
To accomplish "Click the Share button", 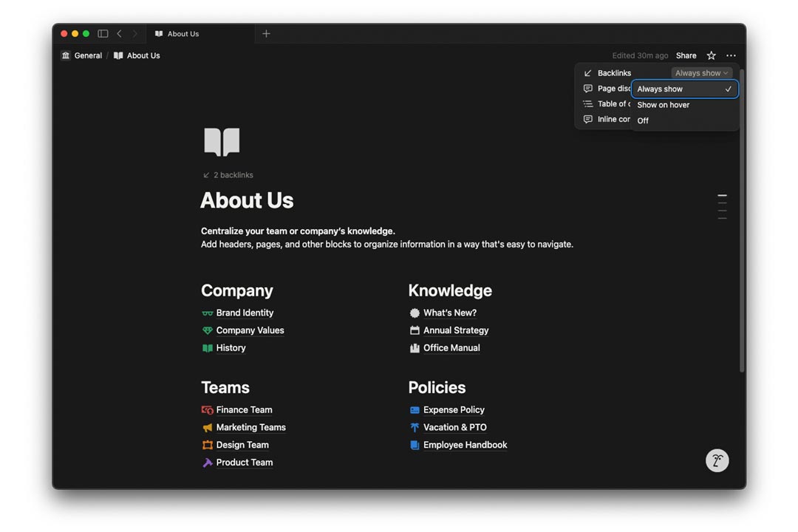I will (x=686, y=55).
